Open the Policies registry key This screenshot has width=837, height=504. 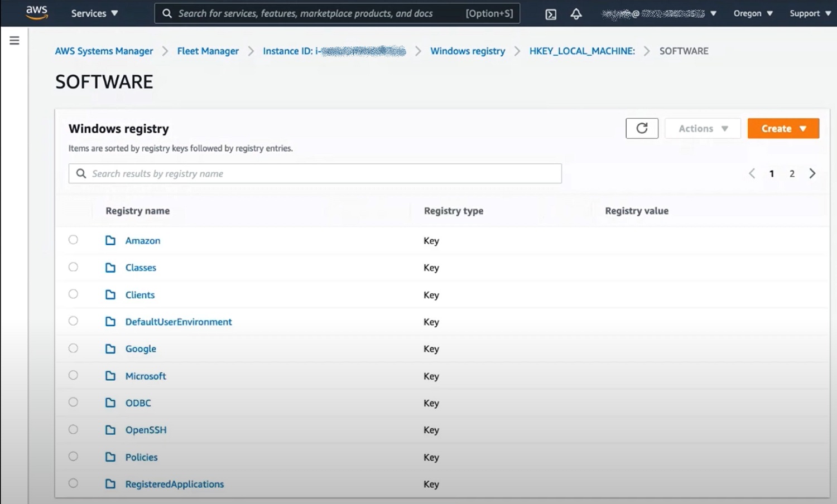pos(141,457)
